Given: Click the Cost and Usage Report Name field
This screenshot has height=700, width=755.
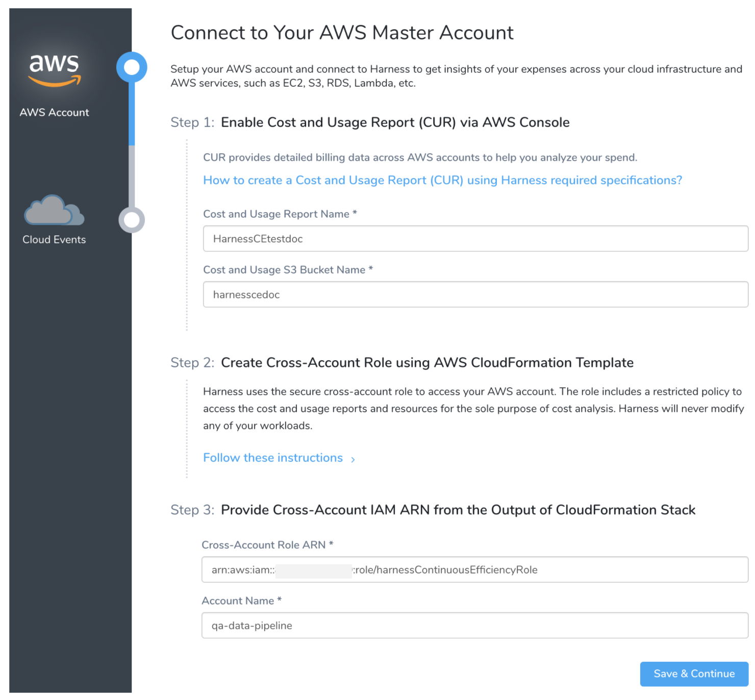Looking at the screenshot, I should coord(475,239).
